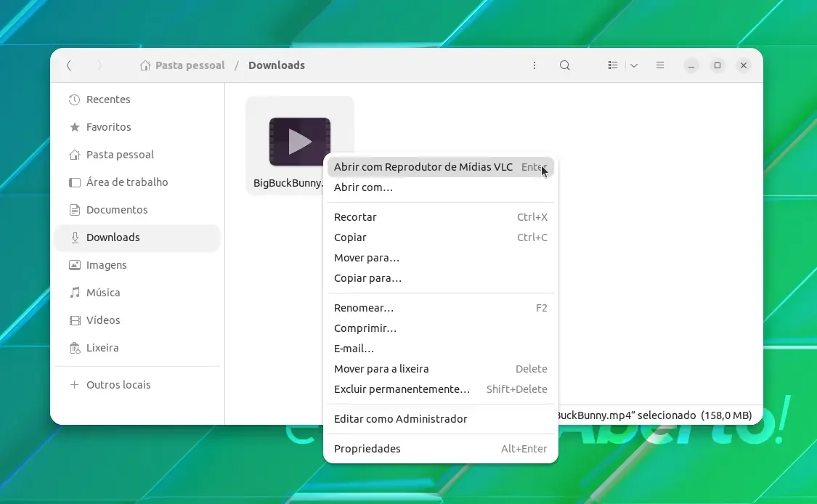Click the picture icon beside Imagens
This screenshot has width=817, height=504.
pyautogui.click(x=75, y=265)
